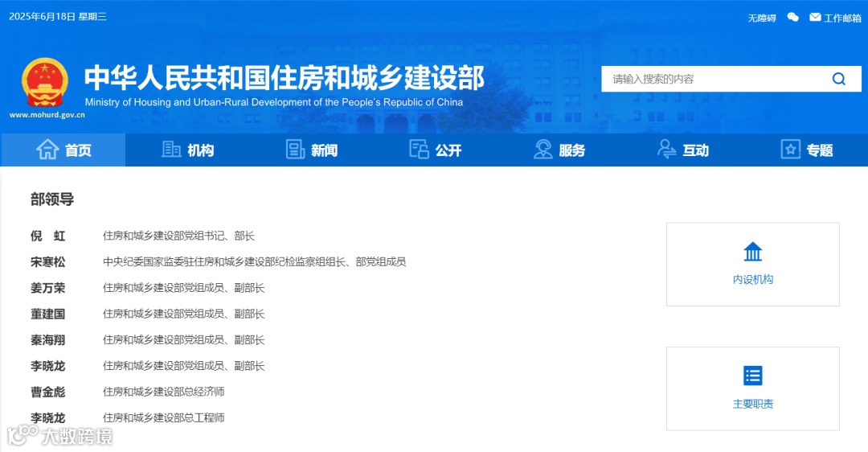This screenshot has height=452, width=868.
Task: Open the 互动 menu label
Action: 696,150
